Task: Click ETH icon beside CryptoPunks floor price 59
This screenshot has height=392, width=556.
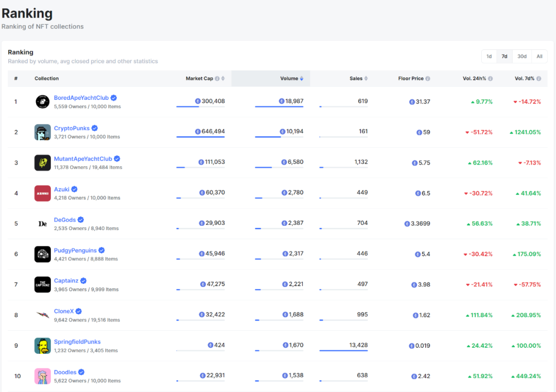Action: [x=419, y=132]
